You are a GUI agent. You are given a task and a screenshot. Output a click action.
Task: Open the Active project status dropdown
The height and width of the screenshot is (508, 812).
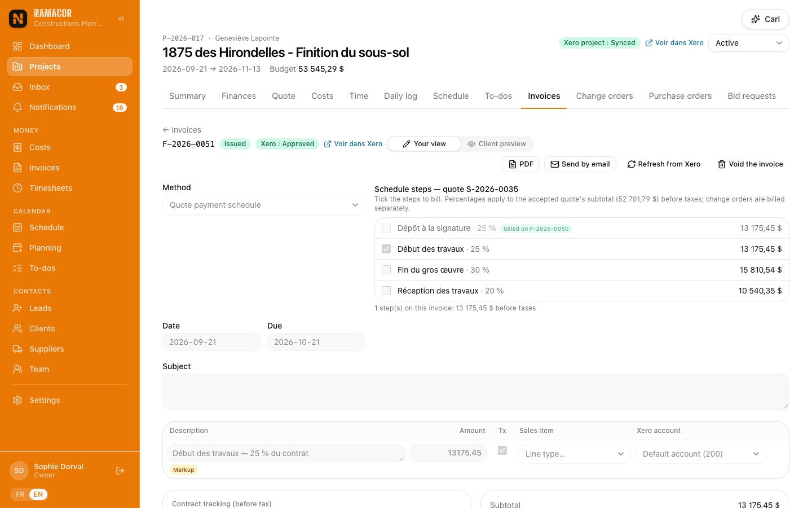tap(749, 43)
